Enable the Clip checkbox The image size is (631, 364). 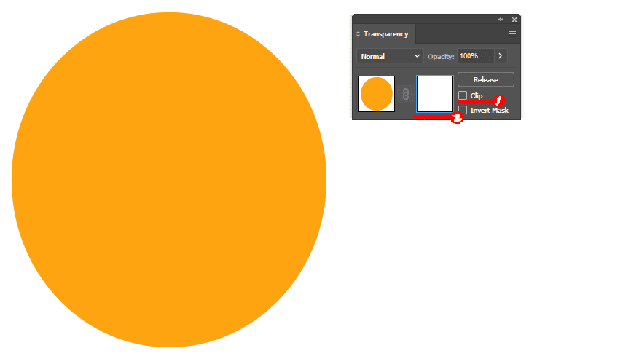pos(463,95)
